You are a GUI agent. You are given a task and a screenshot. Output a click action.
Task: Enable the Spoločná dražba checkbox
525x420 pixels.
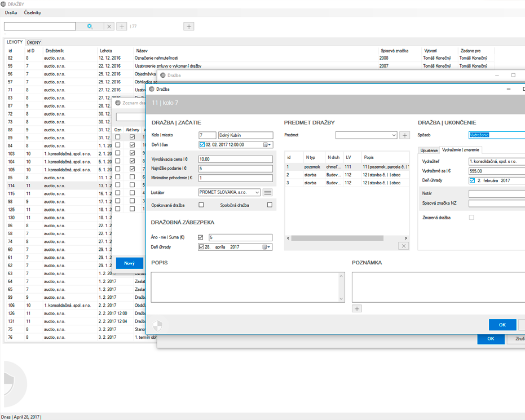point(270,205)
